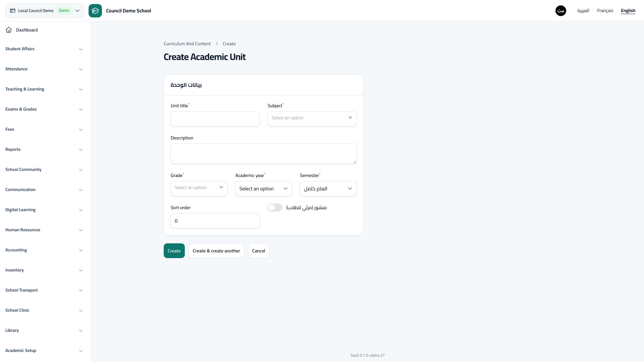Focus the Description textarea
Screen dimensions: 644x362
[264, 154]
